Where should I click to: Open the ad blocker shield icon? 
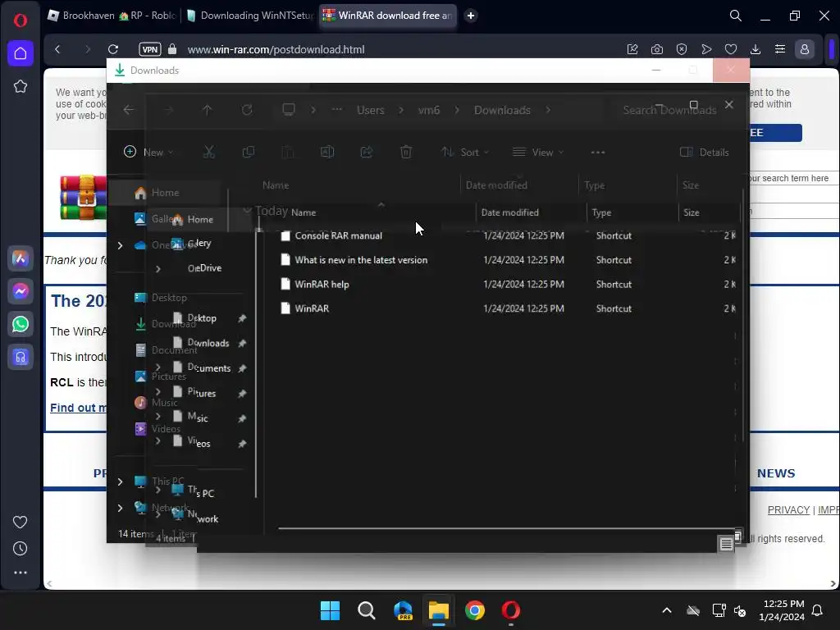pyautogui.click(x=682, y=49)
